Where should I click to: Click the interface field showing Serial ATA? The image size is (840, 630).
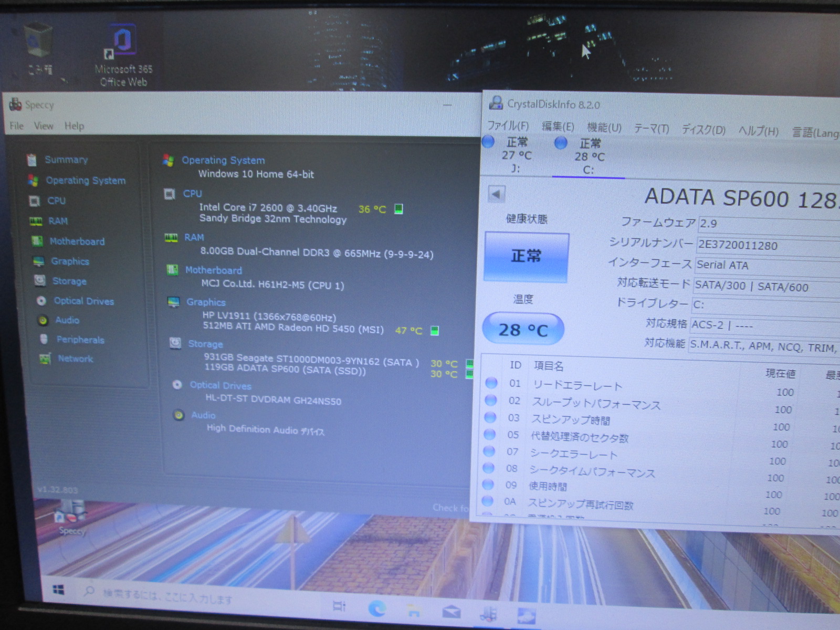[x=767, y=266]
